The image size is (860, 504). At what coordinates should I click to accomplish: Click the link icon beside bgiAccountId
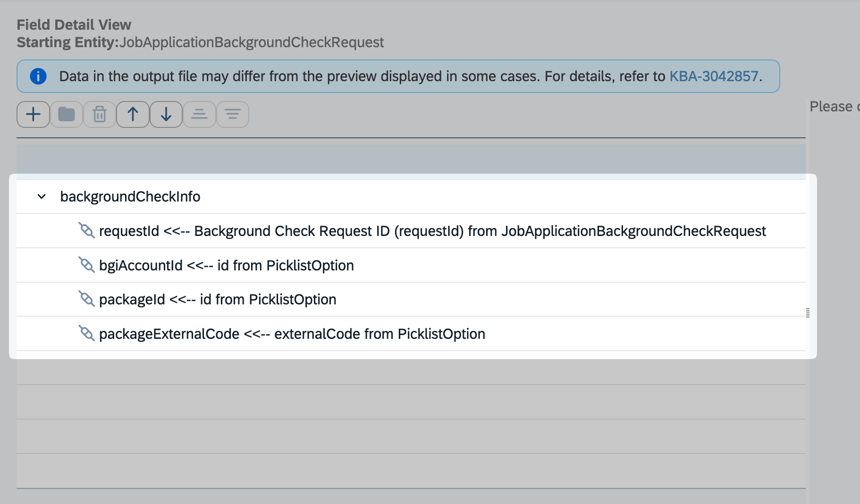[x=86, y=265]
